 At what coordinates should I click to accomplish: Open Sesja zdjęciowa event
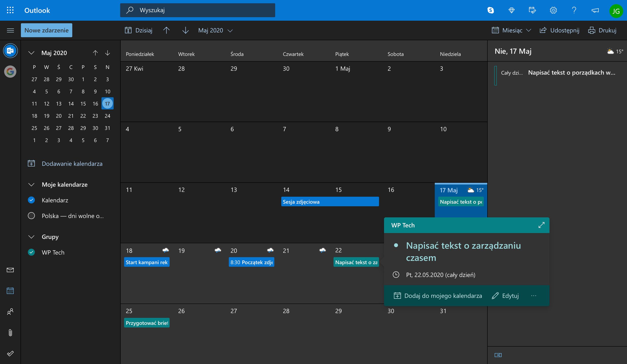pos(330,202)
